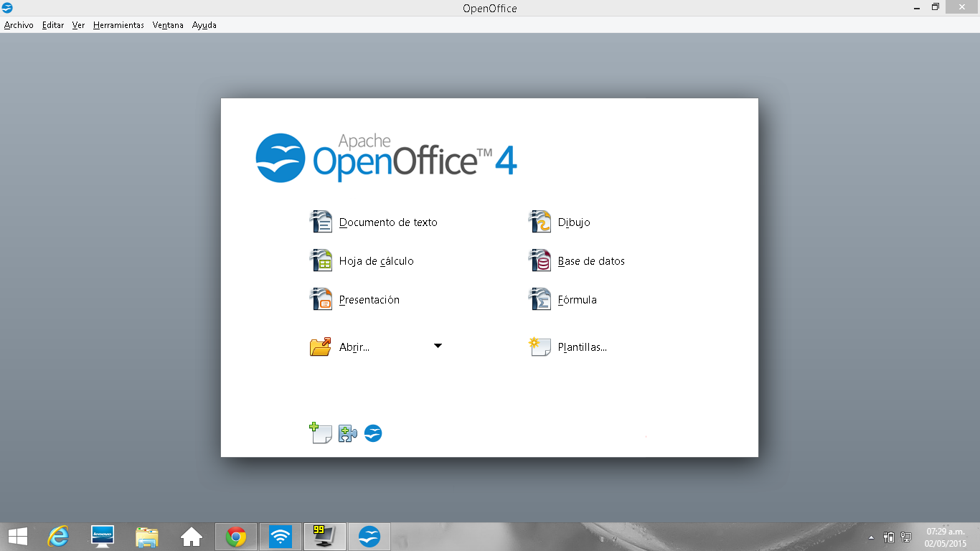Click the home icon in the taskbar
The image size is (980, 551).
point(192,537)
